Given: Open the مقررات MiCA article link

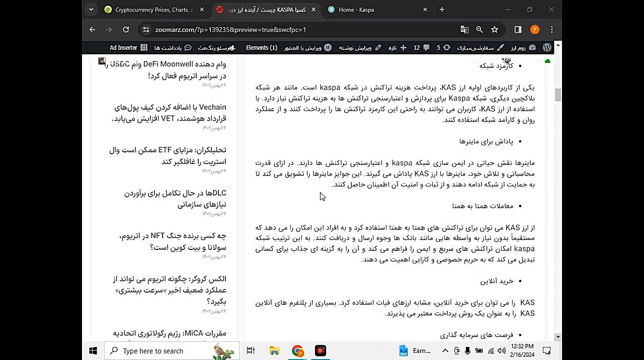Looking at the screenshot, I should click(x=170, y=333).
